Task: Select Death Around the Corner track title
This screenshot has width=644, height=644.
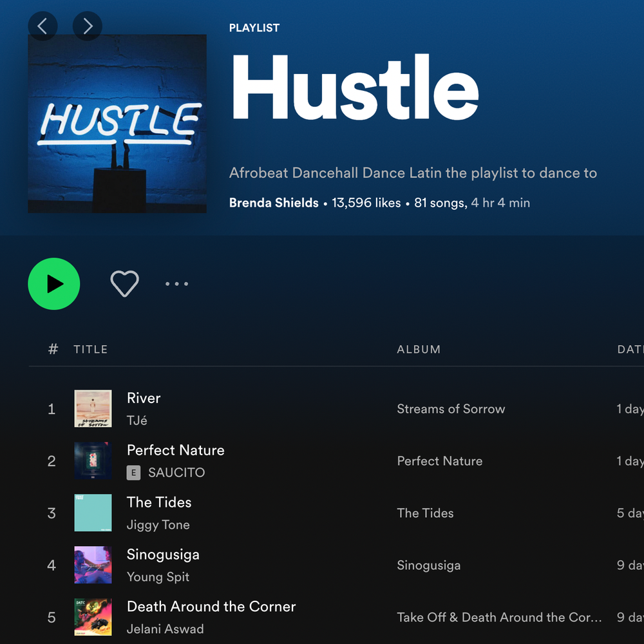Action: (211, 607)
